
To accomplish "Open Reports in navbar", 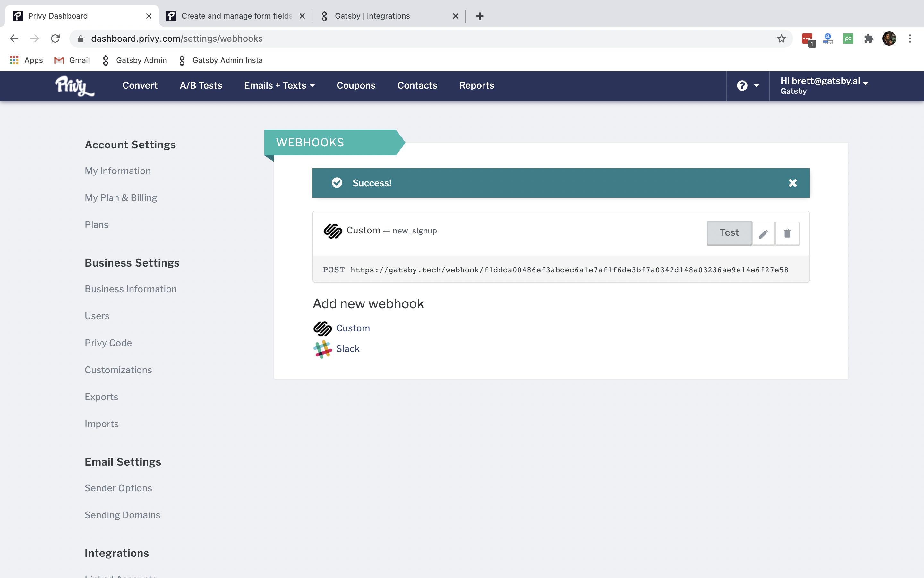I will (476, 86).
